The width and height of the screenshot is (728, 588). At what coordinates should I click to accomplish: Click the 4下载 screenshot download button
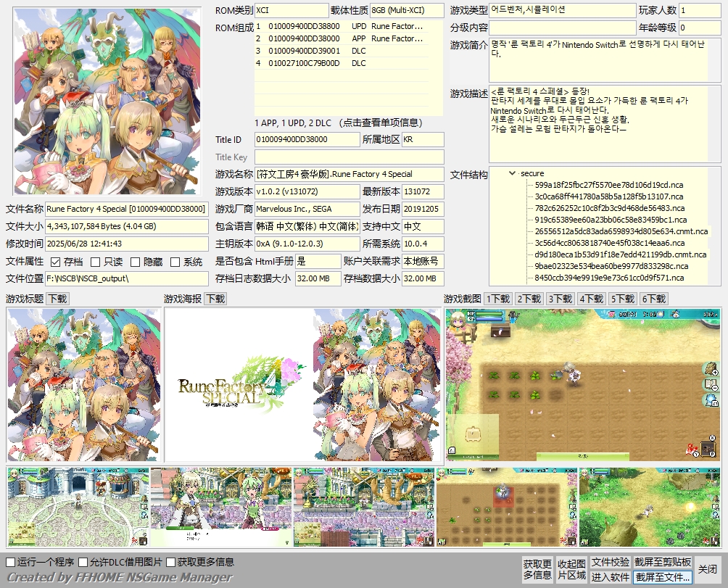pos(592,299)
